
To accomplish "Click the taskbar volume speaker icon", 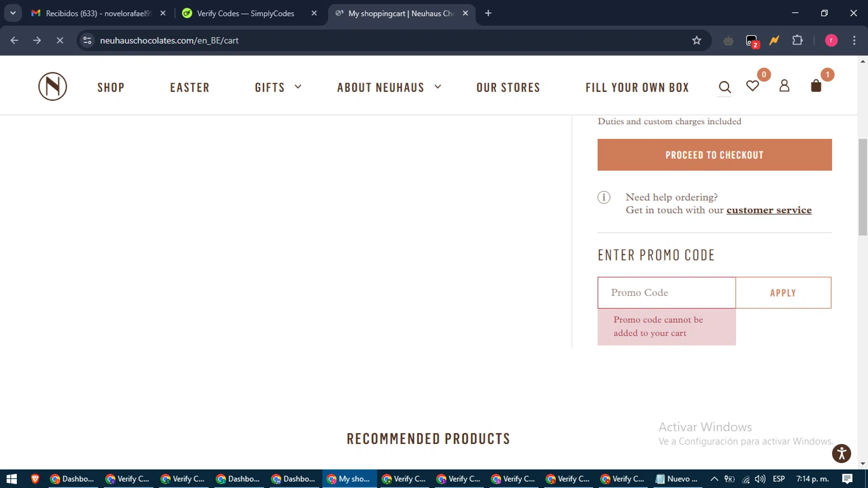I will (x=760, y=479).
